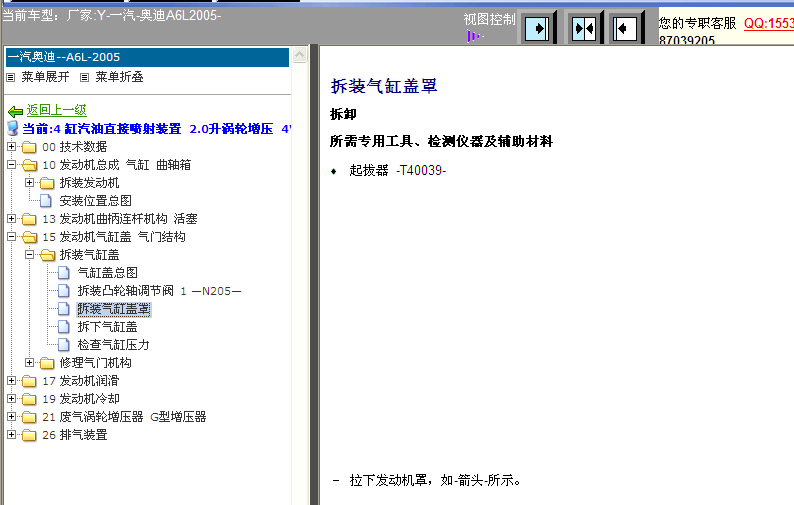
Task: Select the 00 技术数据 label
Action: tap(74, 147)
